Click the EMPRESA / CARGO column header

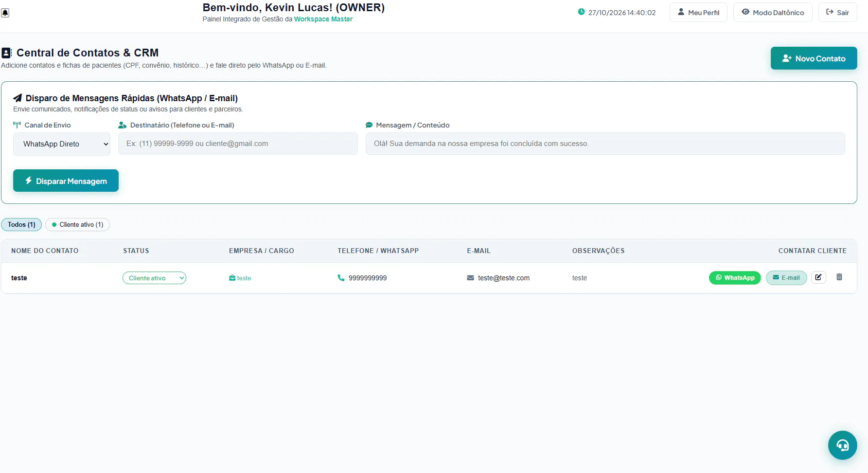pyautogui.click(x=262, y=251)
